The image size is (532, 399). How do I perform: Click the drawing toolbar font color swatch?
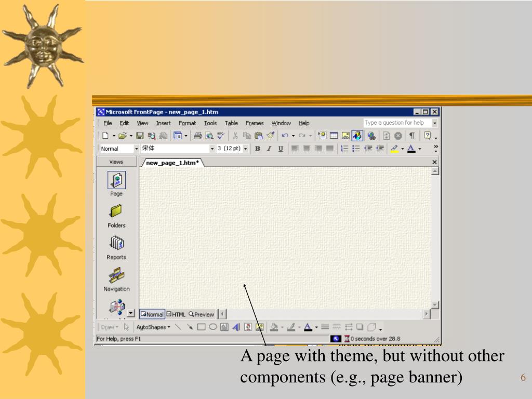click(x=308, y=327)
